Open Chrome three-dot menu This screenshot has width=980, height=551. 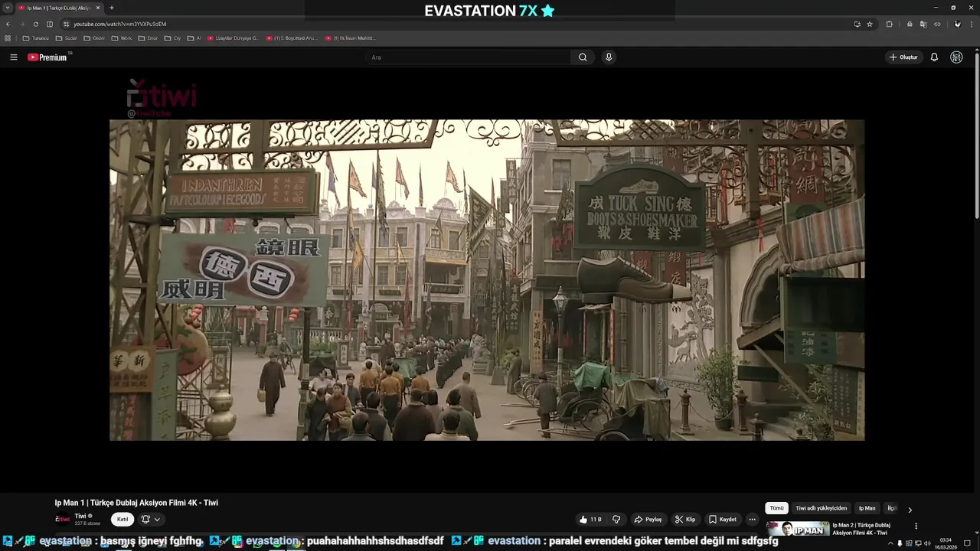972,24
